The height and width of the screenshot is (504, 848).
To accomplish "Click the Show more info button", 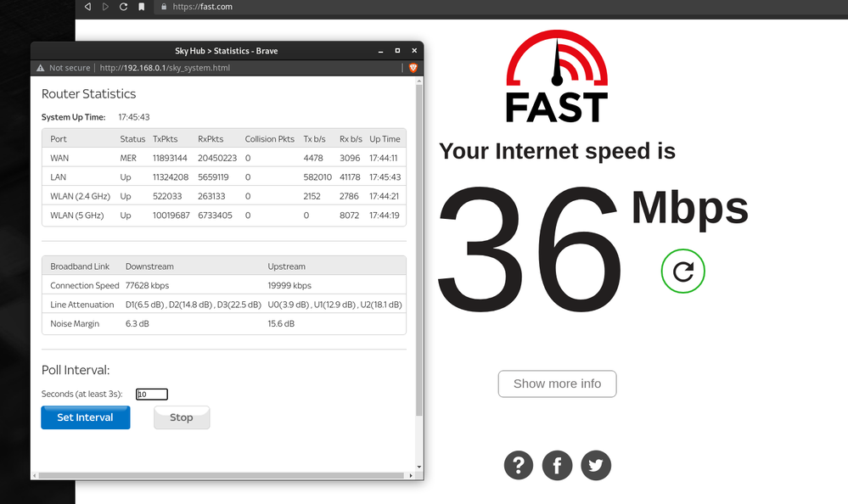I will [557, 384].
